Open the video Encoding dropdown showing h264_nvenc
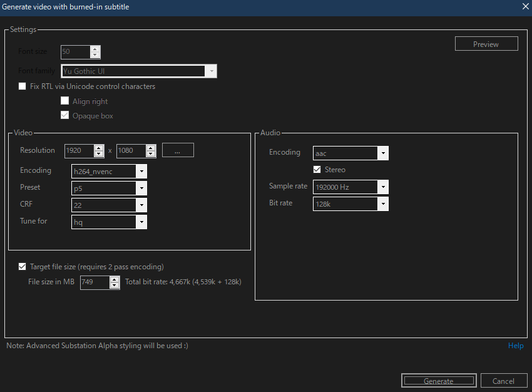This screenshot has width=532, height=392. (141, 171)
